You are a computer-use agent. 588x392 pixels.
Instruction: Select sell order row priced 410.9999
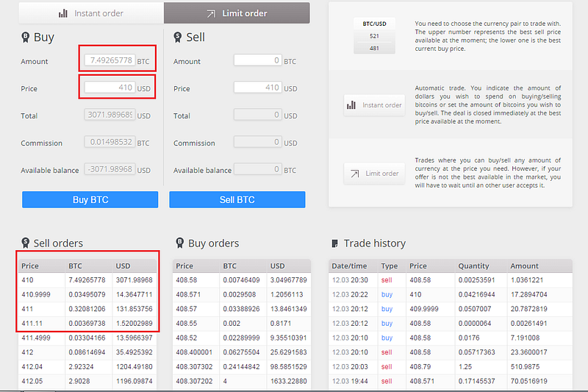[87, 294]
